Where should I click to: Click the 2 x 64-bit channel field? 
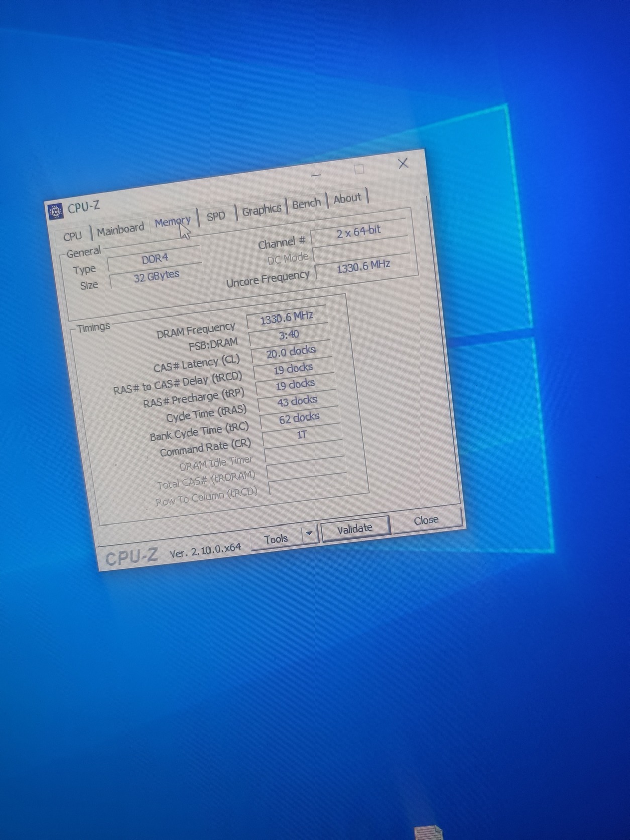tap(359, 232)
